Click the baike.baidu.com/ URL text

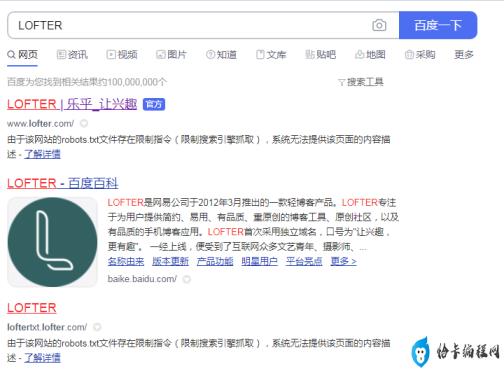coord(142,279)
